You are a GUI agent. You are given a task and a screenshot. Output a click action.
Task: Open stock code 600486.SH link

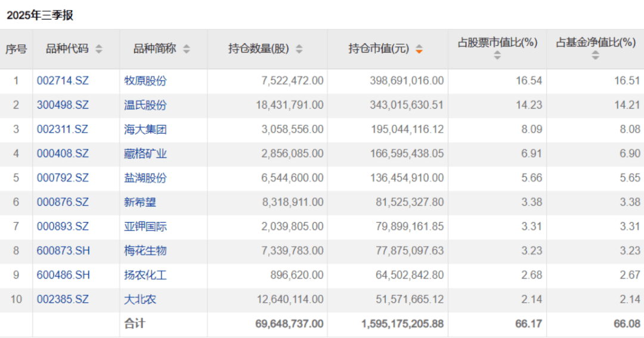coord(63,275)
